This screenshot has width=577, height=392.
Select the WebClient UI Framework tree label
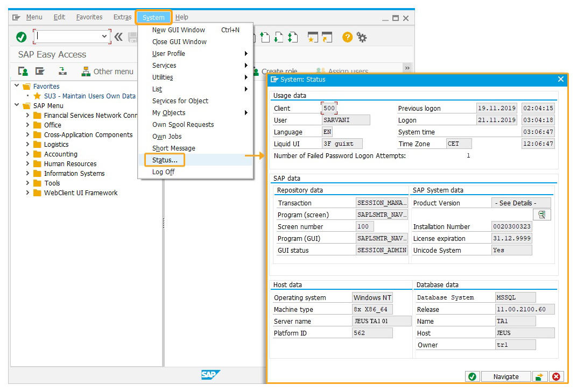81,193
